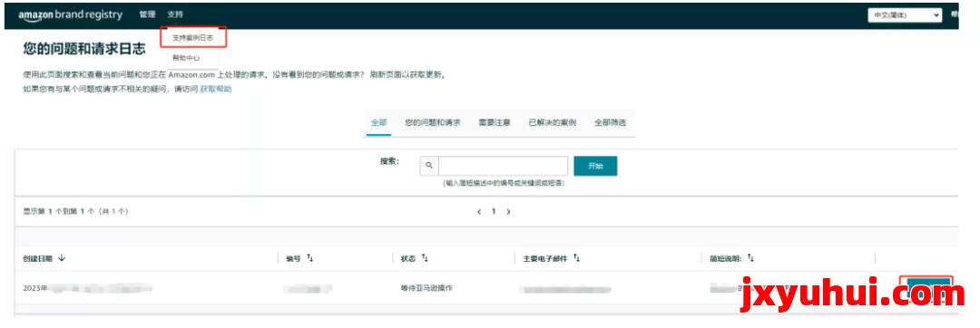Viewport: 980px width, 328px height.
Task: Click the 显示第 1 个到第 1 个 count text
Action: pyautogui.click(x=75, y=211)
